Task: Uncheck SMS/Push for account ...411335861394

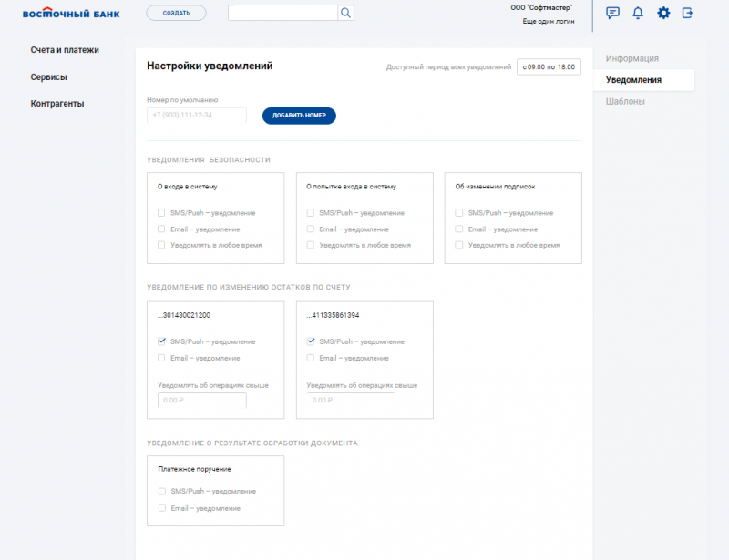Action: click(x=311, y=341)
